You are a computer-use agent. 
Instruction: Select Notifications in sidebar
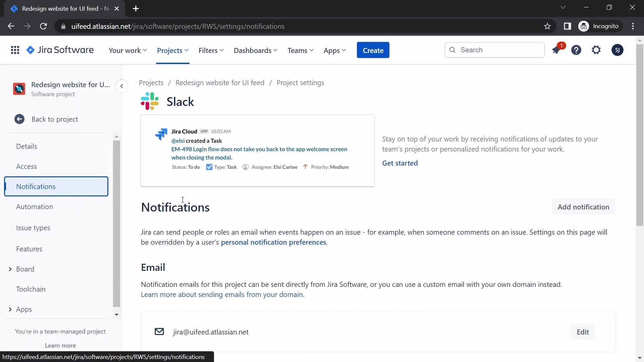[56, 186]
